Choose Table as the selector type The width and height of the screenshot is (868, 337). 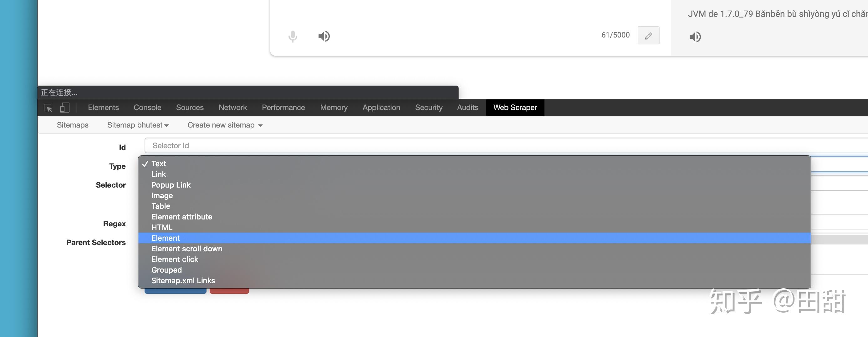[x=161, y=206]
